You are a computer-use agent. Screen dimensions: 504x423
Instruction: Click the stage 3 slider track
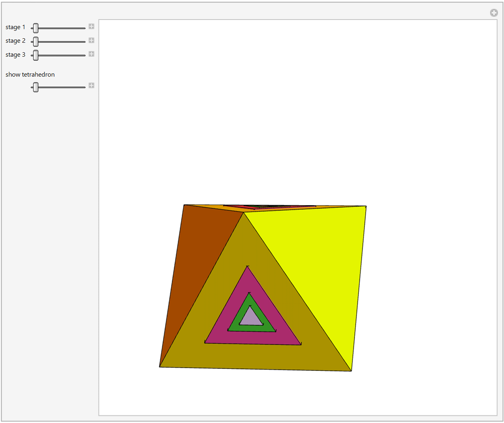58,55
